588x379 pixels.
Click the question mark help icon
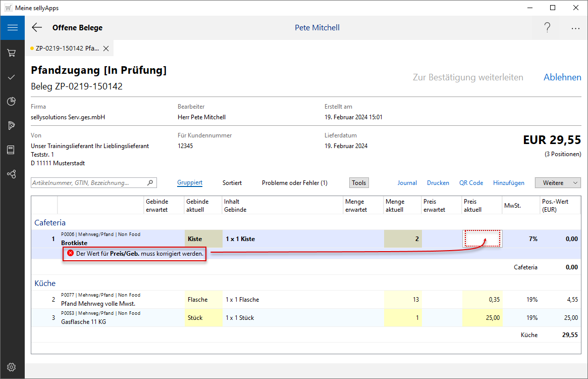pos(547,28)
